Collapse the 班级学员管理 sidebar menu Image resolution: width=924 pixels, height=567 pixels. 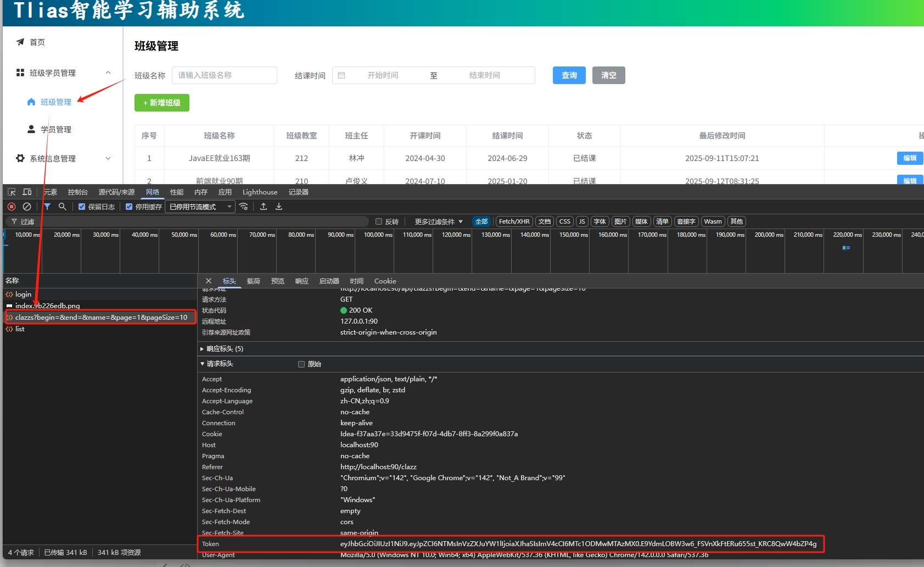pyautogui.click(x=108, y=72)
